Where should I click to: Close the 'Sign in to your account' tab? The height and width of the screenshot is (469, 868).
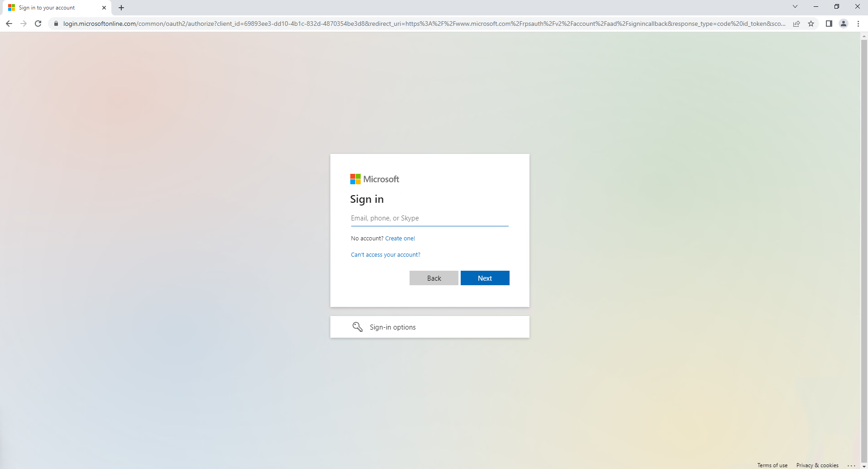[x=104, y=8]
